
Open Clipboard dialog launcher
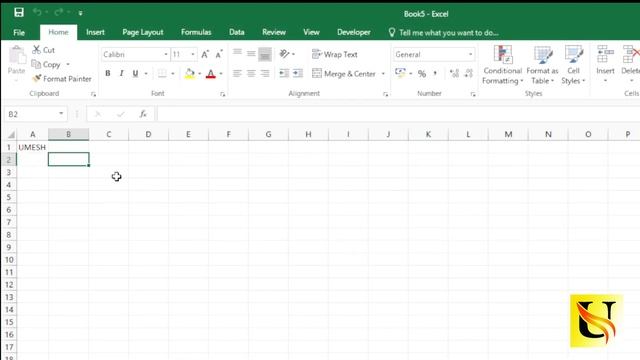click(93, 94)
